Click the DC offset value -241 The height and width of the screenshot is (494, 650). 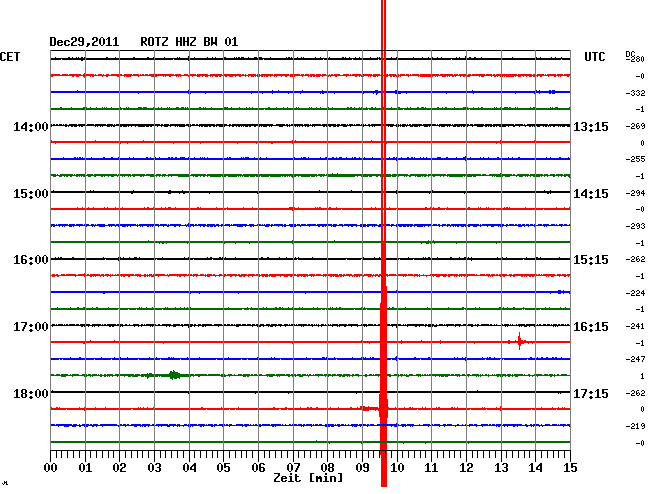click(x=635, y=326)
